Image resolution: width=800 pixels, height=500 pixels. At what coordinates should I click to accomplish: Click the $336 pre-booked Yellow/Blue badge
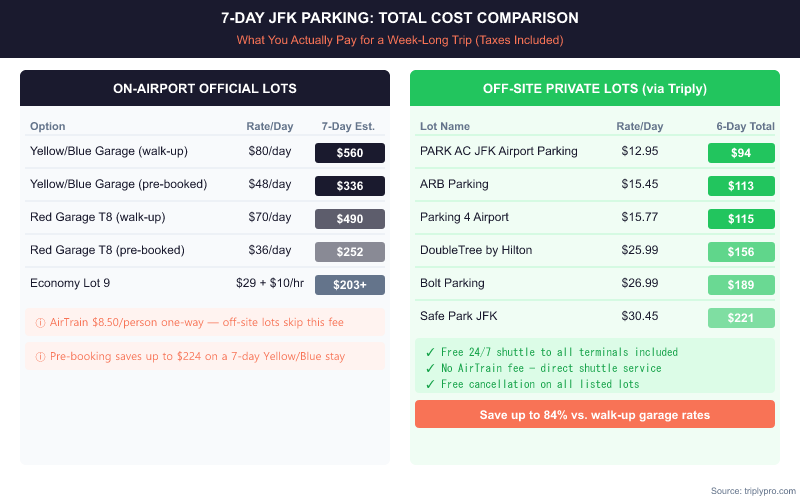point(350,186)
